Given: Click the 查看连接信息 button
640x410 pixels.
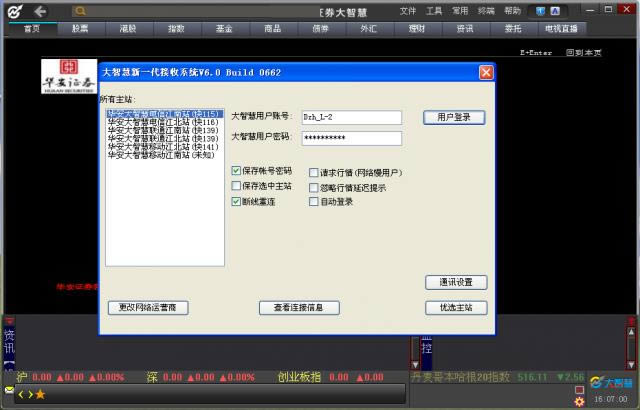Looking at the screenshot, I should pos(299,308).
